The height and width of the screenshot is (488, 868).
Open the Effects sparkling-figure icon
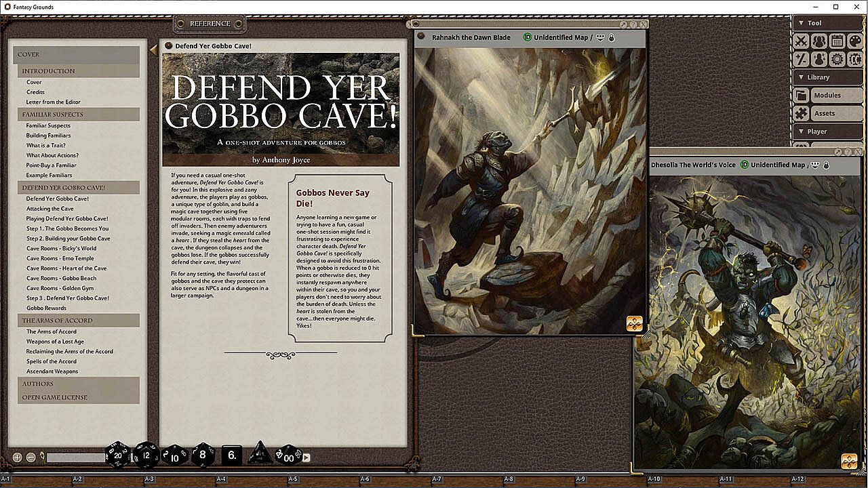[819, 59]
